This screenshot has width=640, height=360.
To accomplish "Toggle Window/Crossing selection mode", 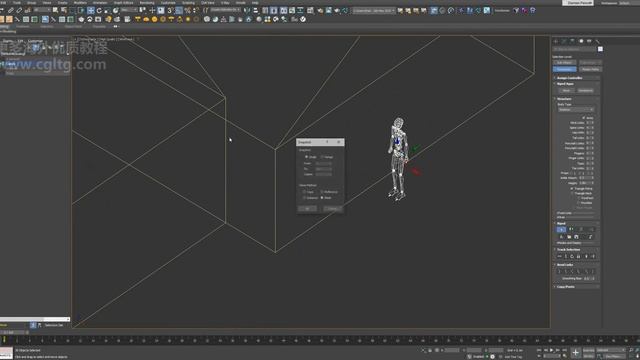I will click(x=81, y=10).
